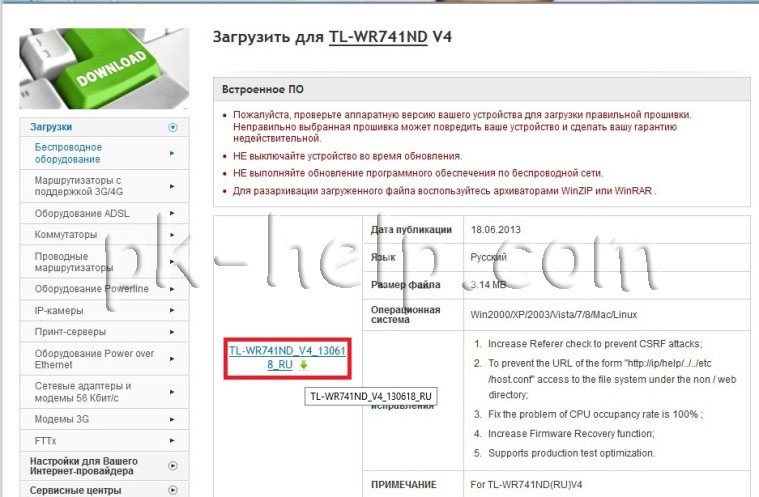Open Оборудование Power over Ethernet category
The height and width of the screenshot is (497, 759).
[x=94, y=359]
